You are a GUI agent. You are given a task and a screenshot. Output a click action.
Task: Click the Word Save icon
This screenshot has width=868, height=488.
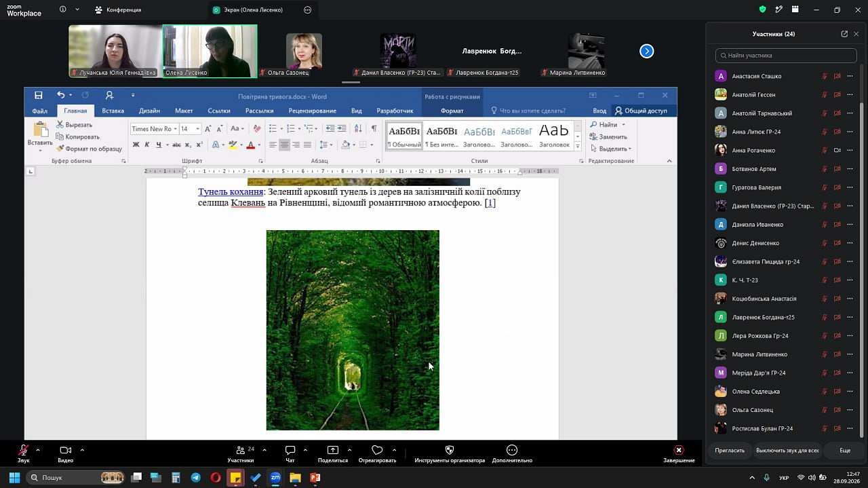(39, 95)
